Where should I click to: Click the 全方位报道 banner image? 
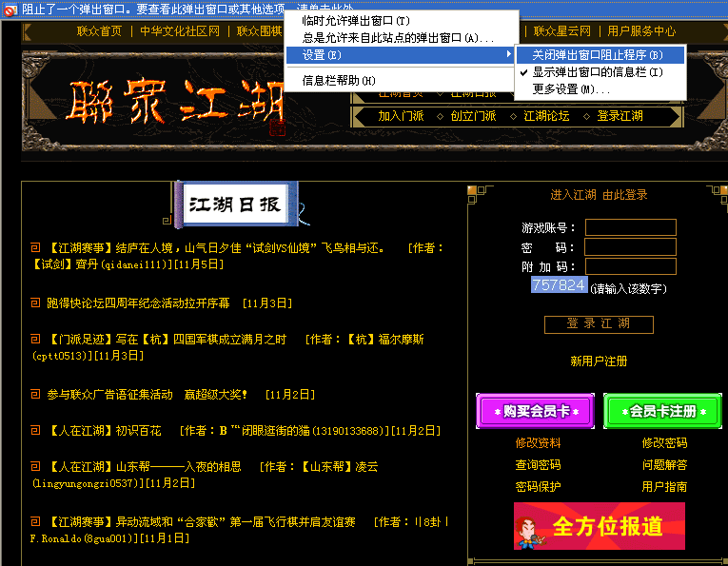click(x=600, y=526)
